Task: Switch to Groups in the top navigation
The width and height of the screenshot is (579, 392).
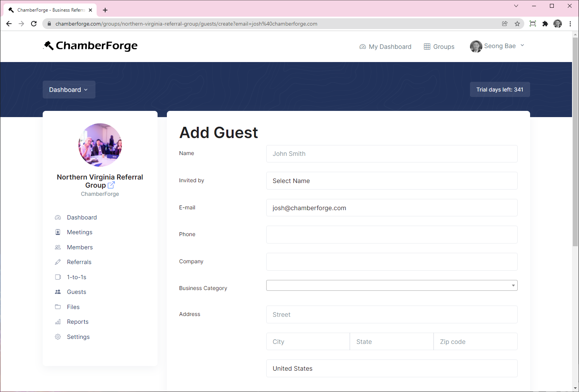Action: [443, 47]
